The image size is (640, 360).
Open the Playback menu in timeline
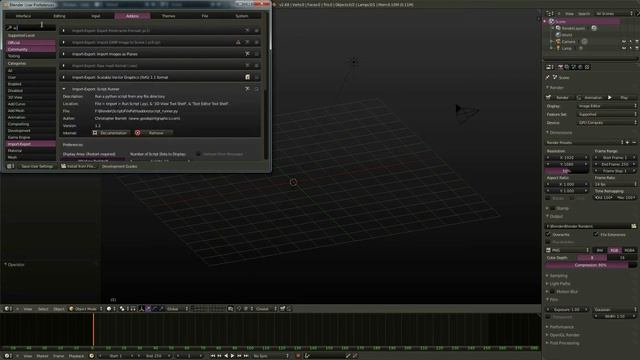[x=76, y=356]
